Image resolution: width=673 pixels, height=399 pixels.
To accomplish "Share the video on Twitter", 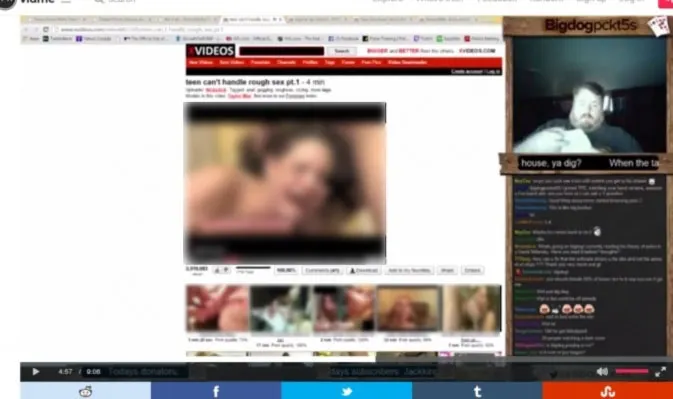I will [x=347, y=391].
